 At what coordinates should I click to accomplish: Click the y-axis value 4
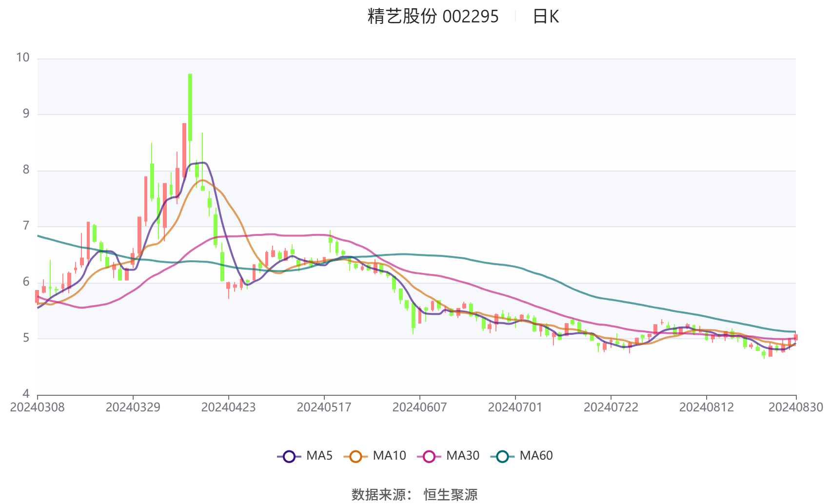(x=26, y=394)
